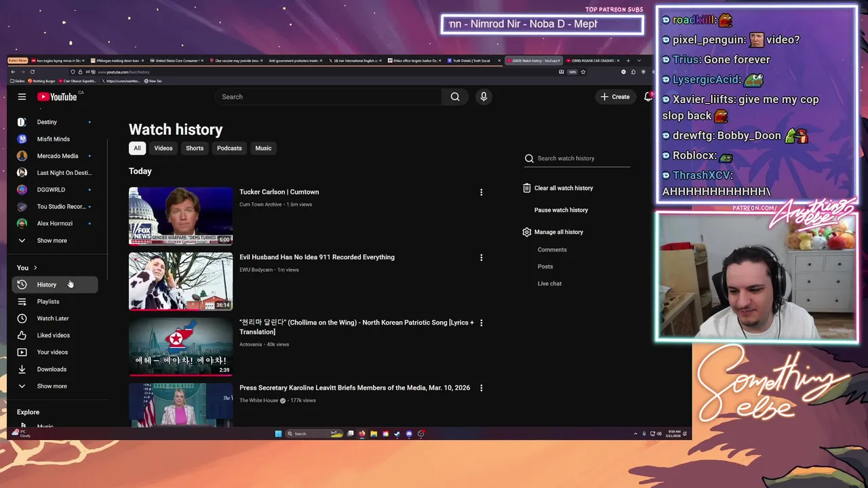Open options menu for Chollima video
The image size is (868, 488).
[481, 323]
